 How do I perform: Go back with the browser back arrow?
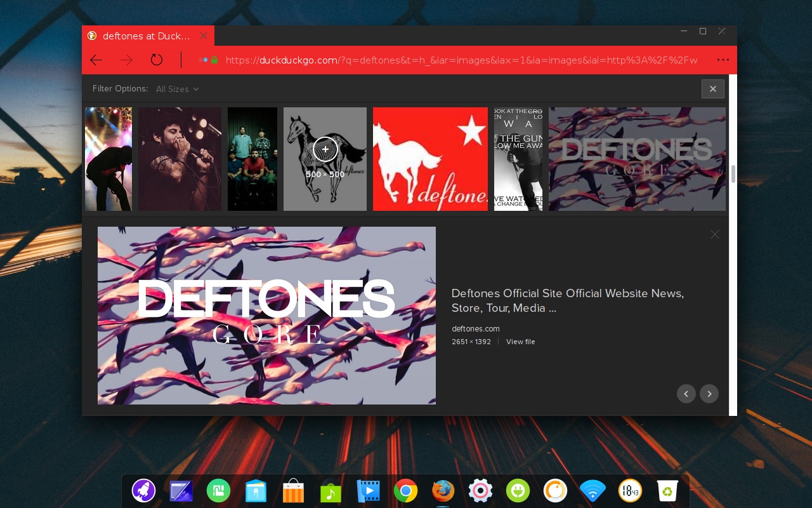point(96,60)
